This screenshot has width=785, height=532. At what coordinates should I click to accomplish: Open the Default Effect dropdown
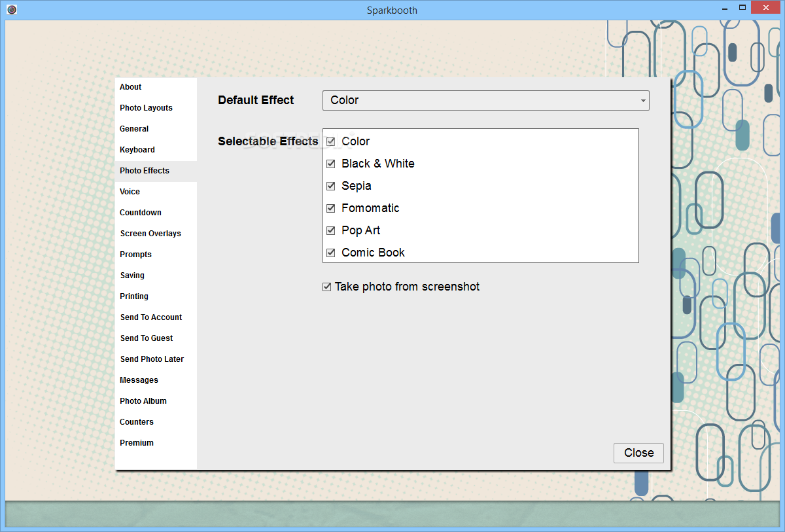486,100
